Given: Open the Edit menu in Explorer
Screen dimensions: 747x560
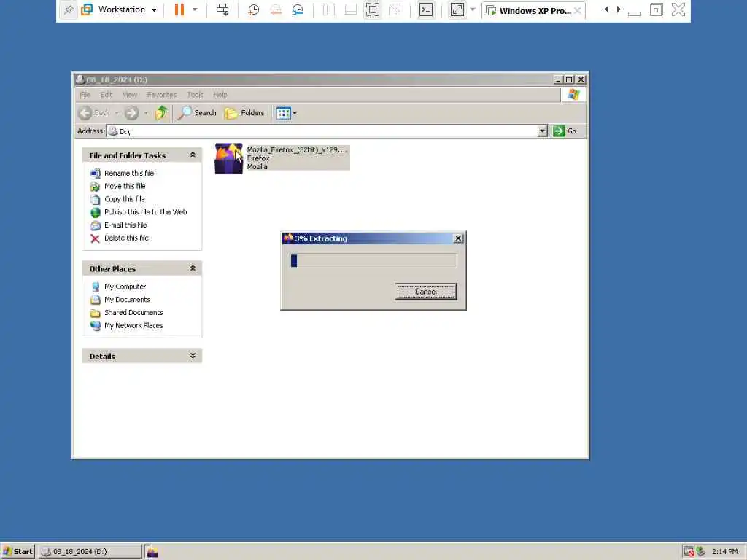Looking at the screenshot, I should click(x=107, y=95).
